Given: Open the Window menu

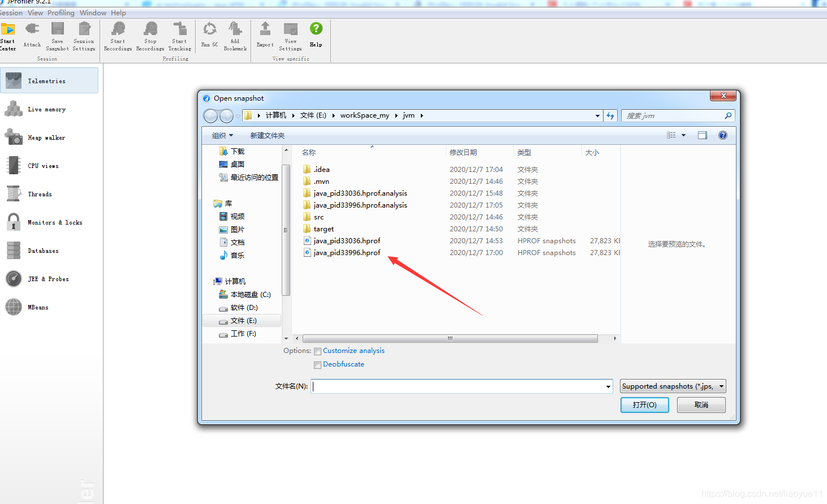Looking at the screenshot, I should (x=93, y=13).
